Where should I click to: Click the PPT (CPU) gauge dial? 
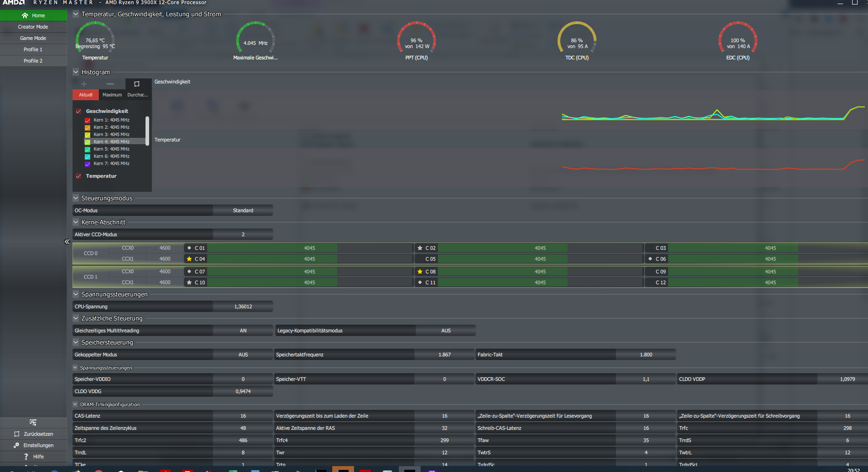417,38
